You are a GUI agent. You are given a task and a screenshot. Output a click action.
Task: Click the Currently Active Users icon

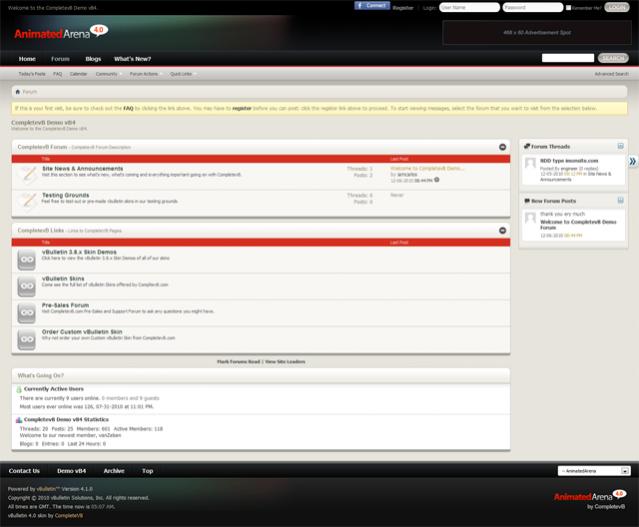(x=19, y=389)
